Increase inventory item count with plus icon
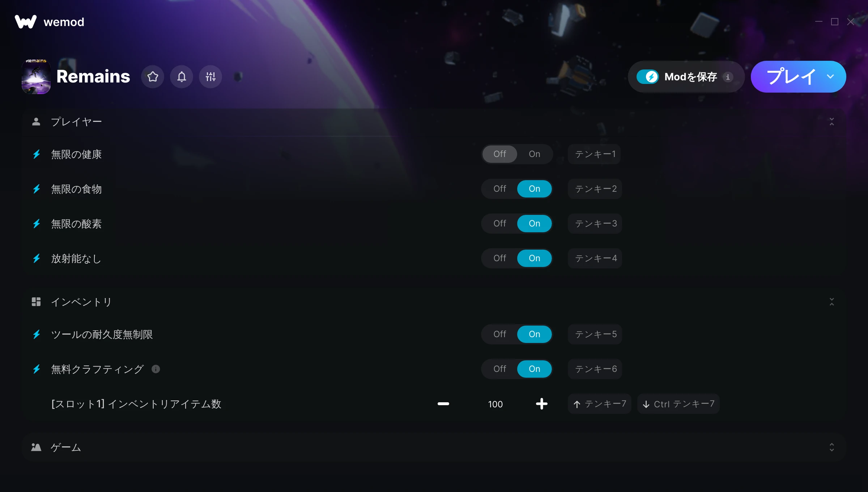868x492 pixels. click(542, 404)
